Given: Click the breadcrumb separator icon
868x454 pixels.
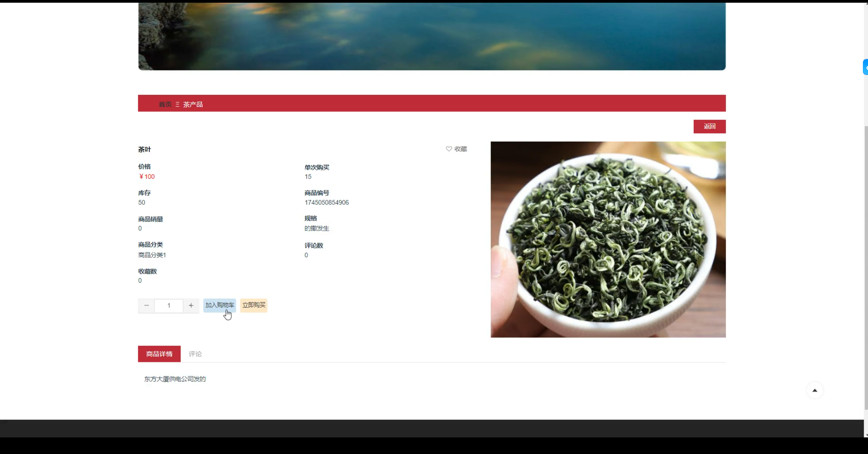Looking at the screenshot, I should (x=177, y=104).
